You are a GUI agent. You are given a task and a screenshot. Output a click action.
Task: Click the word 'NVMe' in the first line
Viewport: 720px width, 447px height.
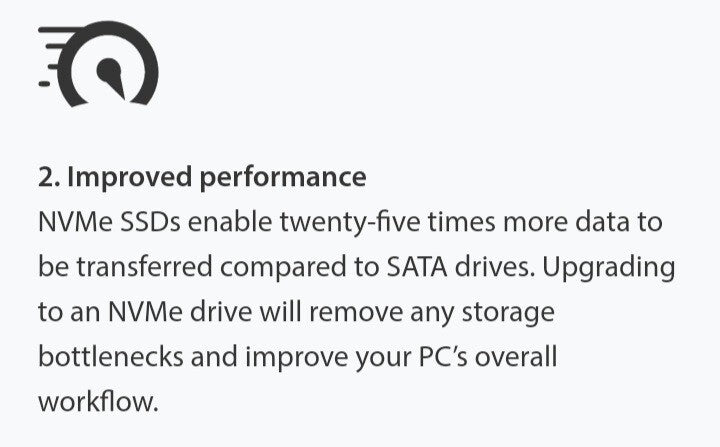tap(75, 222)
